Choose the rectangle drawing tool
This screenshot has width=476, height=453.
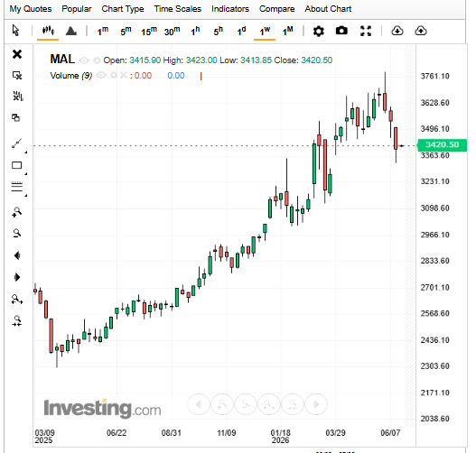point(16,165)
